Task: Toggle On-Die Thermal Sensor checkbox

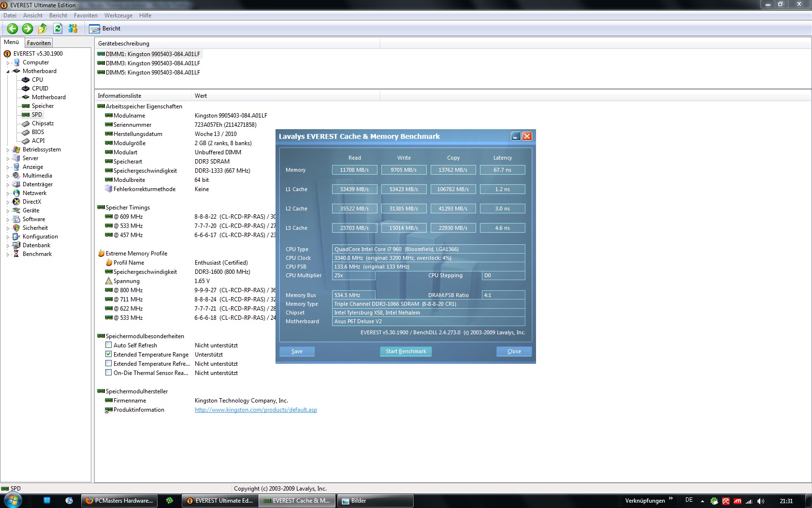Action: click(x=109, y=373)
